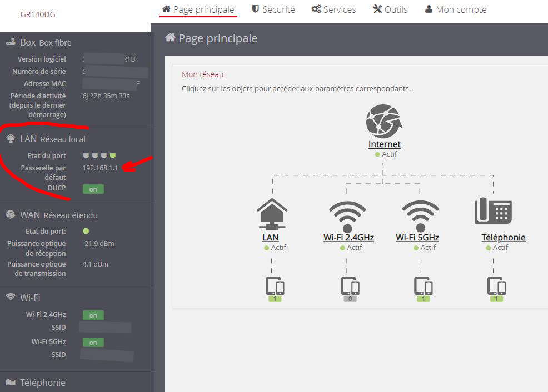548x392 pixels.
Task: Toggle Wi-Fi 2.4GHz on switch in sidebar
Action: (x=93, y=315)
